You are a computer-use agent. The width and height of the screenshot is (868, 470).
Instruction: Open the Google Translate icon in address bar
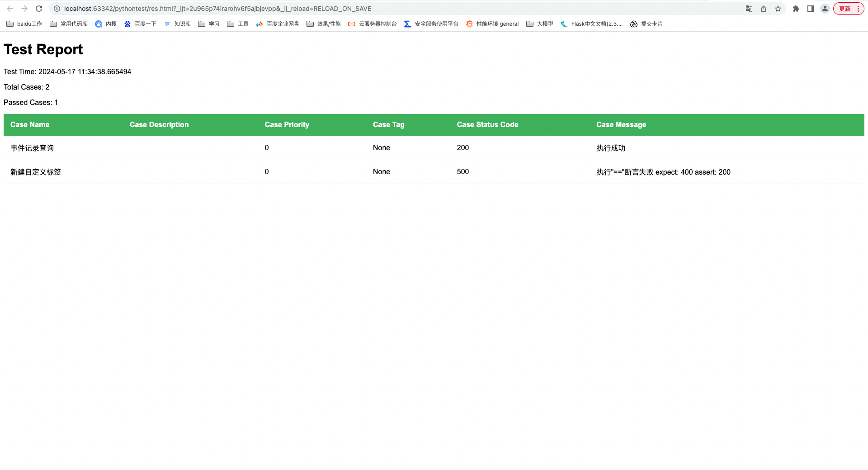tap(749, 9)
